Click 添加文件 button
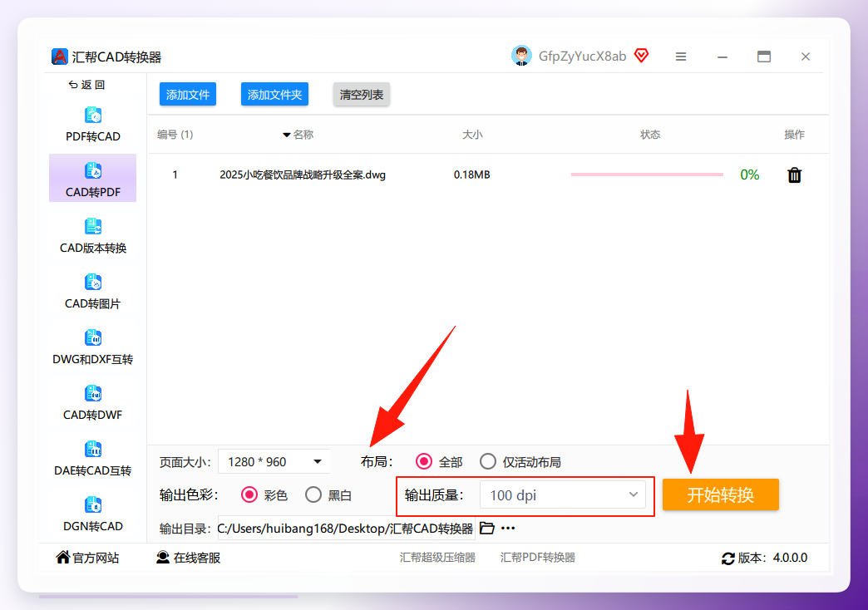Screen dimensions: 868x610 pos(188,94)
